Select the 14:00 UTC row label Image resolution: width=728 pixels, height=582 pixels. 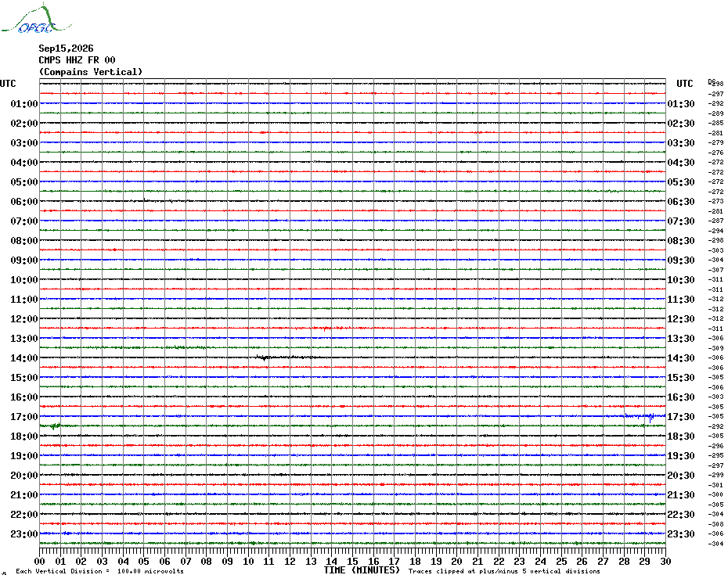tap(24, 357)
